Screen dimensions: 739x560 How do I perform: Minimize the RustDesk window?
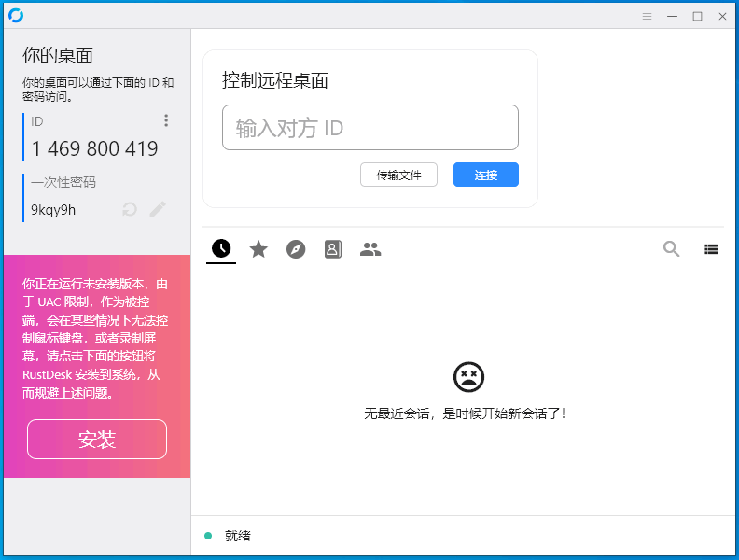pyautogui.click(x=672, y=16)
